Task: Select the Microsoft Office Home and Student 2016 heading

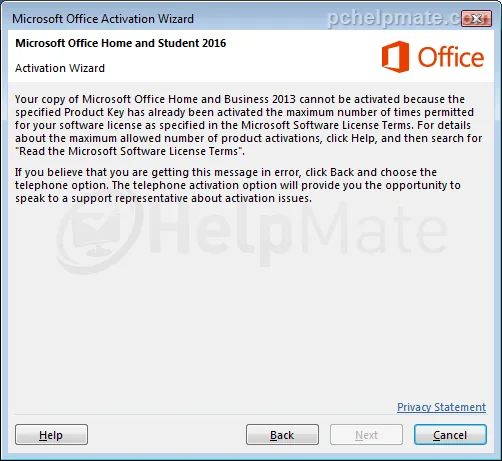Action: (x=121, y=43)
